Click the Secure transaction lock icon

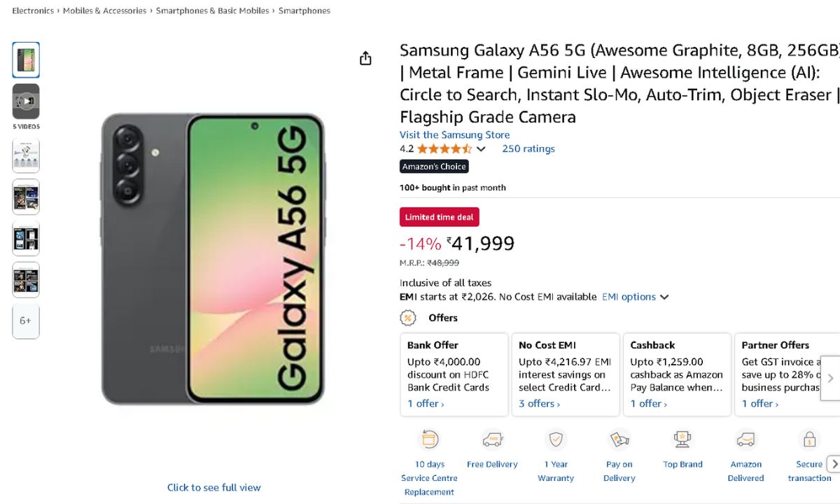(x=809, y=440)
